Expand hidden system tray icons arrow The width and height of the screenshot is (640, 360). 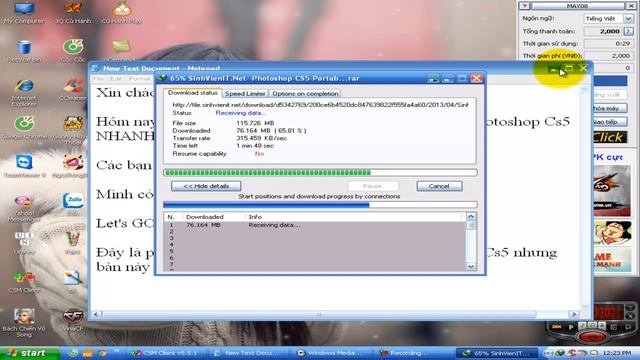pos(548,353)
